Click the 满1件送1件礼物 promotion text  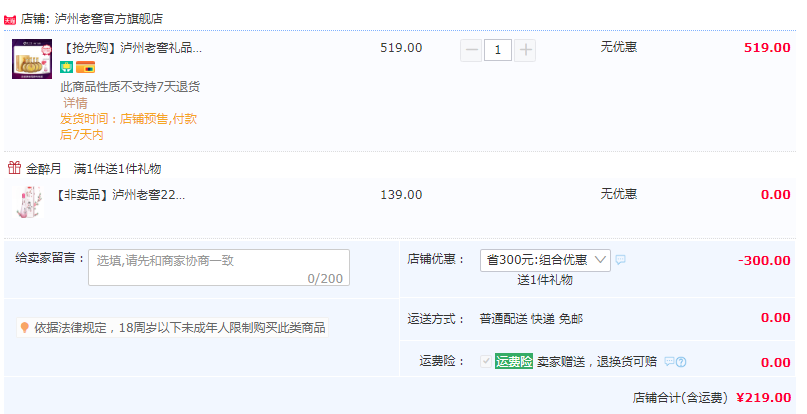[x=117, y=168]
